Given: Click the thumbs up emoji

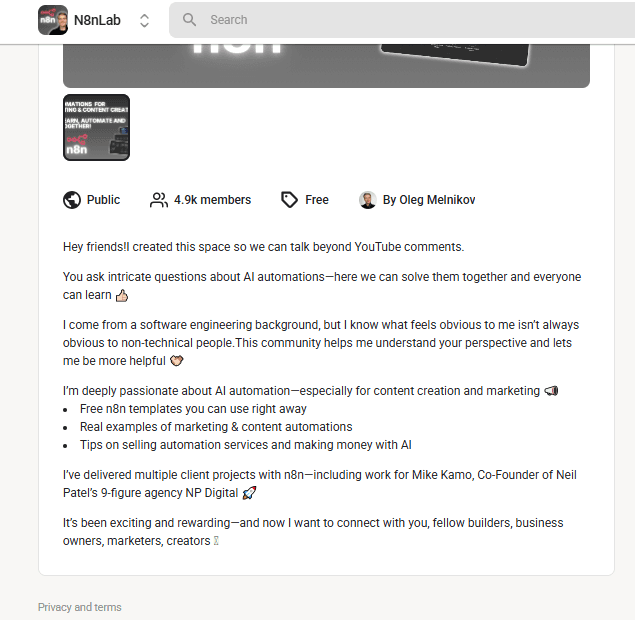Looking at the screenshot, I should click(122, 296).
